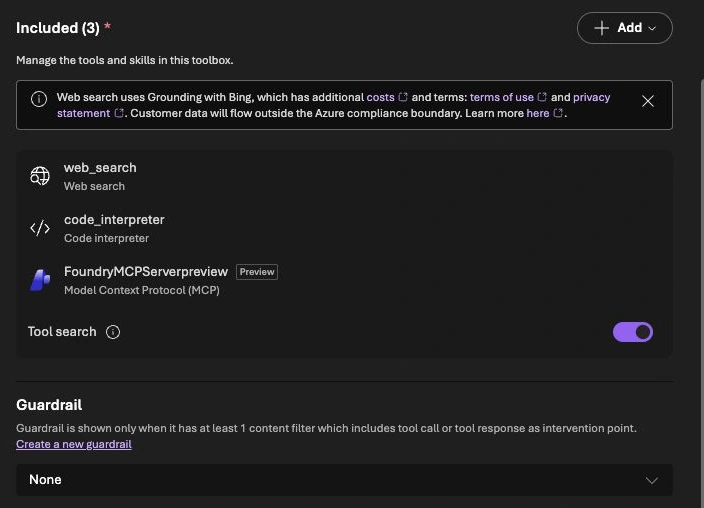This screenshot has height=508, width=704.
Task: Open the costs link
Action: click(386, 97)
